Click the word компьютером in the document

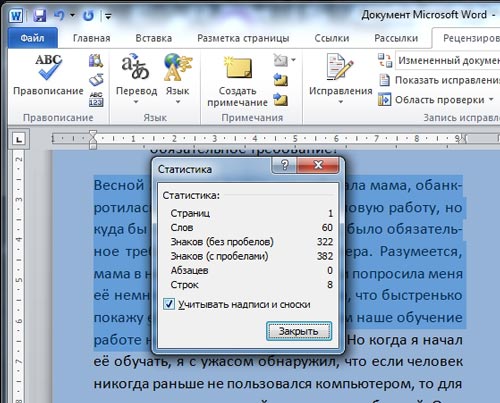pyautogui.click(x=362, y=384)
